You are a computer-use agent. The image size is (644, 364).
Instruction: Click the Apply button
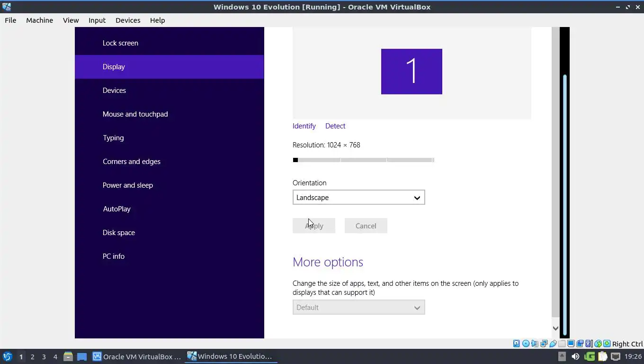(314, 226)
